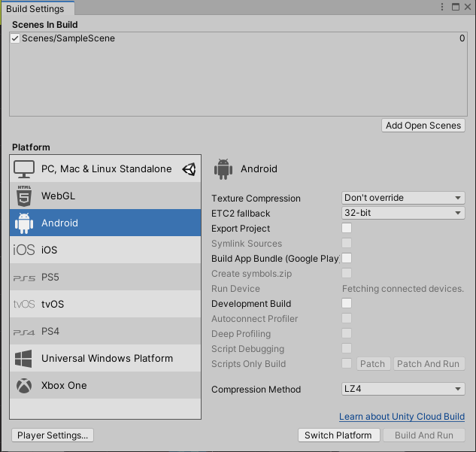476x452 pixels.
Task: Click the Patch And Run button
Action: [429, 364]
